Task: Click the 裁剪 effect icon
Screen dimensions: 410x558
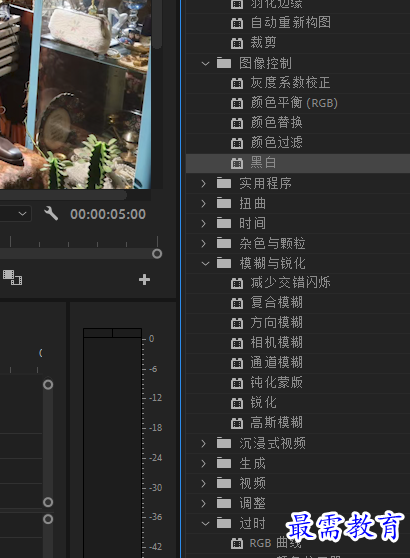Action: (x=237, y=43)
